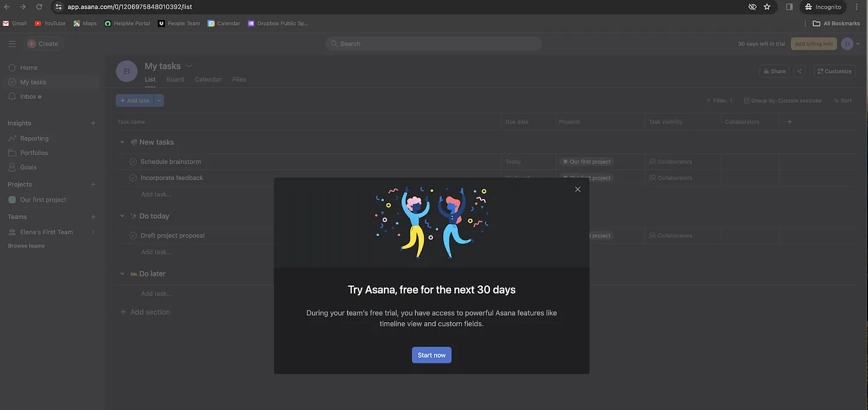Open HelpMe Portal bookmark
The image size is (868, 410).
(128, 24)
